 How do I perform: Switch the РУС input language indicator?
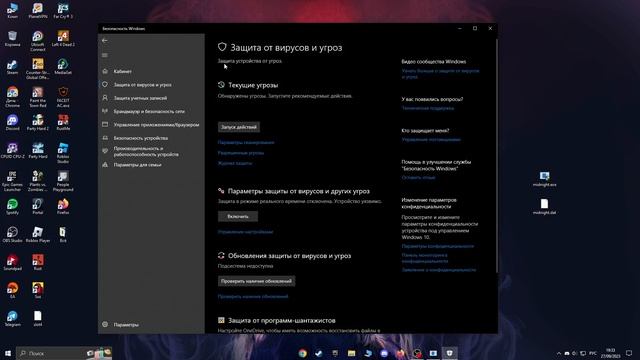593,353
